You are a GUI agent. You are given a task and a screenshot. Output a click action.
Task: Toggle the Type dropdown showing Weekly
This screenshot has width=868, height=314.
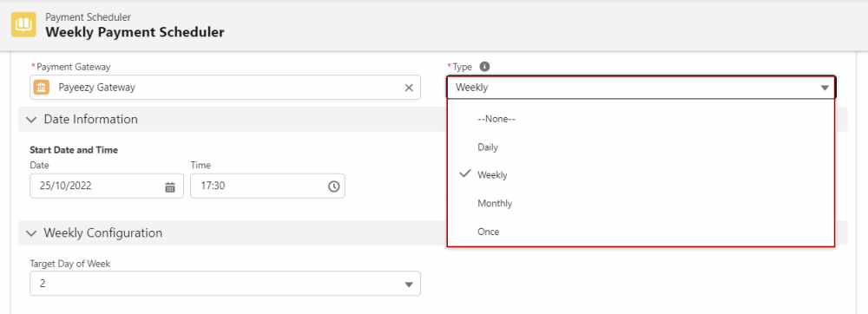[641, 88]
